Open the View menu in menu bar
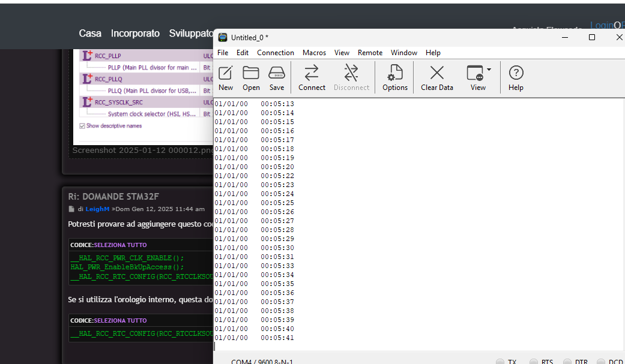The height and width of the screenshot is (364, 625). coord(342,53)
